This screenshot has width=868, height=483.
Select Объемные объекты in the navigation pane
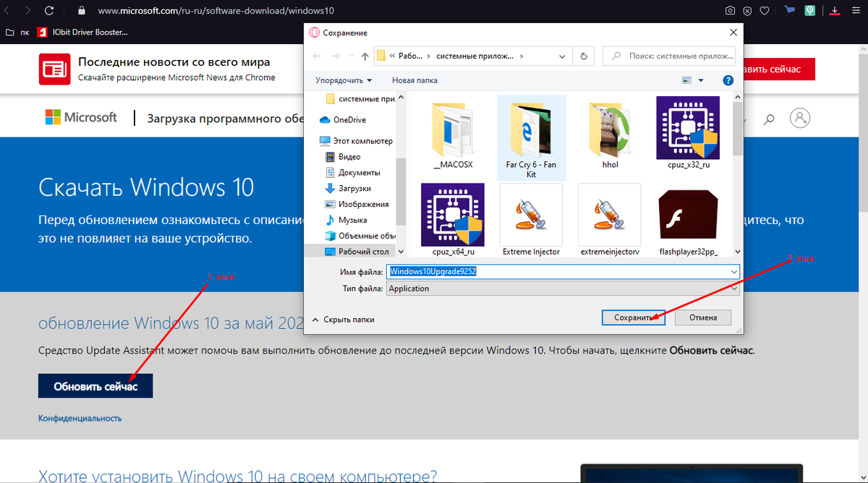pyautogui.click(x=362, y=236)
